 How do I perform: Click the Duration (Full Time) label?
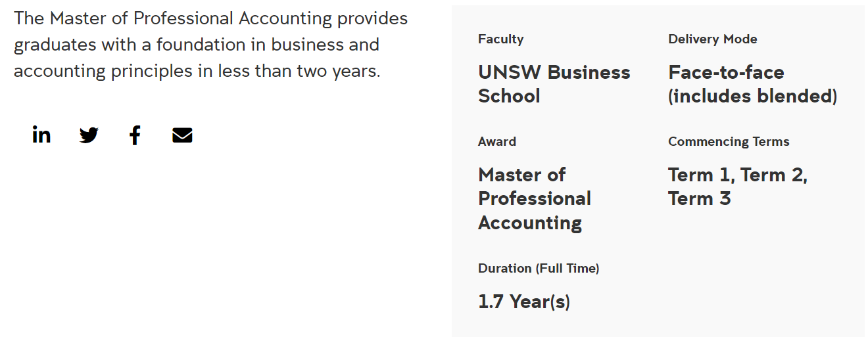[539, 269]
